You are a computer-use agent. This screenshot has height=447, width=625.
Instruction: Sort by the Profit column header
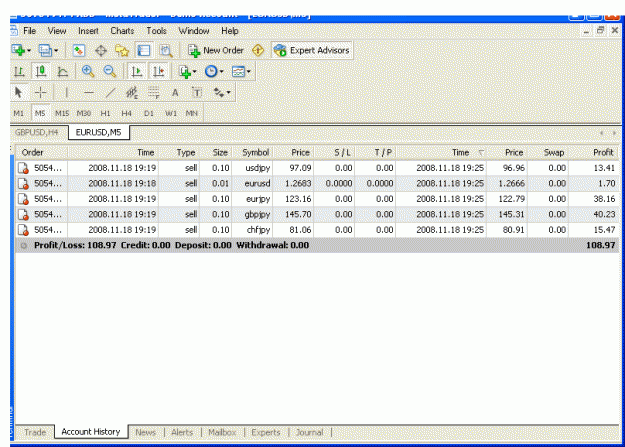pos(594,152)
